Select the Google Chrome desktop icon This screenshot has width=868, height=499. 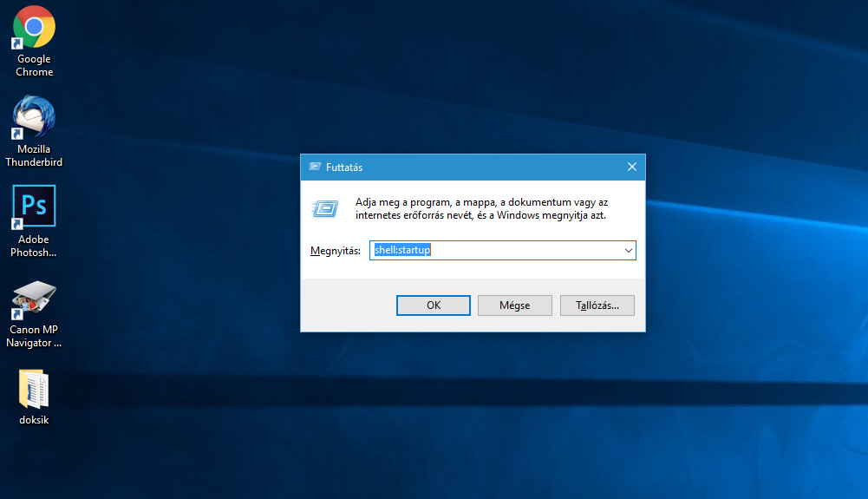click(34, 28)
